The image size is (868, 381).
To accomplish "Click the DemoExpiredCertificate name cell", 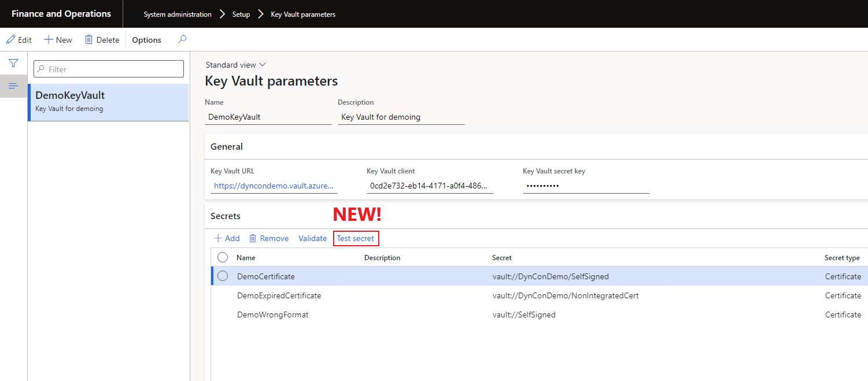I will click(x=279, y=295).
